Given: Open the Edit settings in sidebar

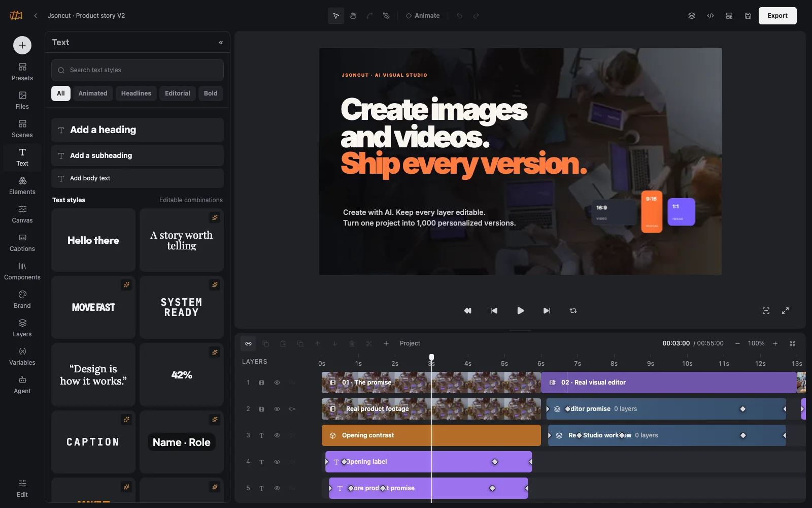Looking at the screenshot, I should point(22,489).
